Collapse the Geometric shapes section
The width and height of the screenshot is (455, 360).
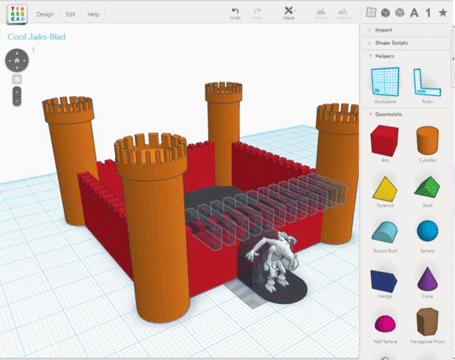coord(388,114)
